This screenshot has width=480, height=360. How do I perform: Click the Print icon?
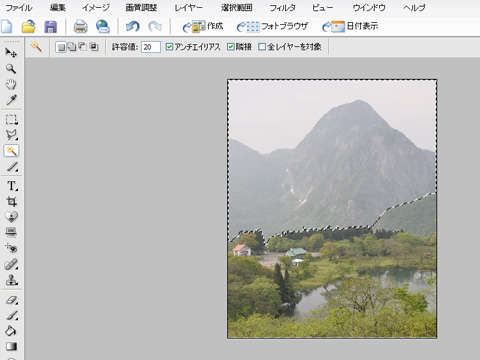pyautogui.click(x=81, y=26)
